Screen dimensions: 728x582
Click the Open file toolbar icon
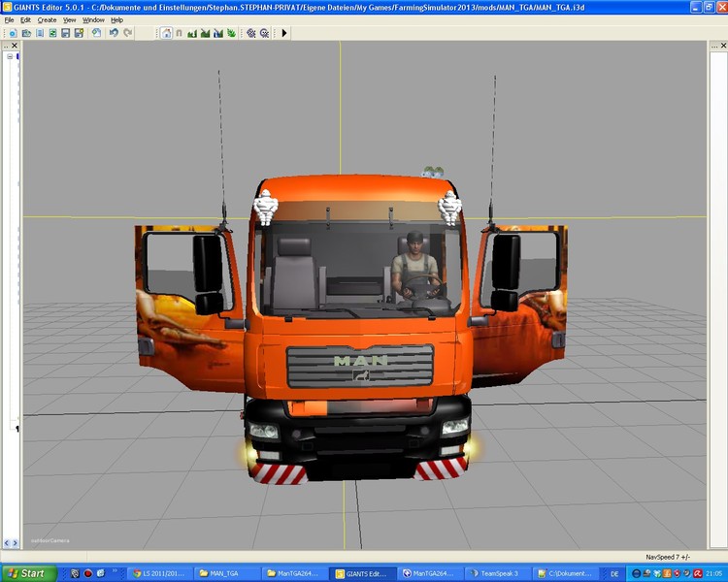26,33
